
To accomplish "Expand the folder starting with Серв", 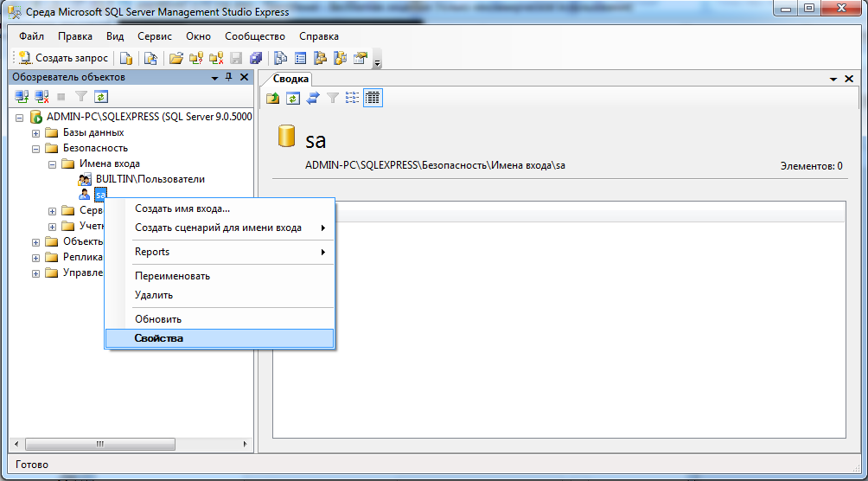I will pos(52,210).
